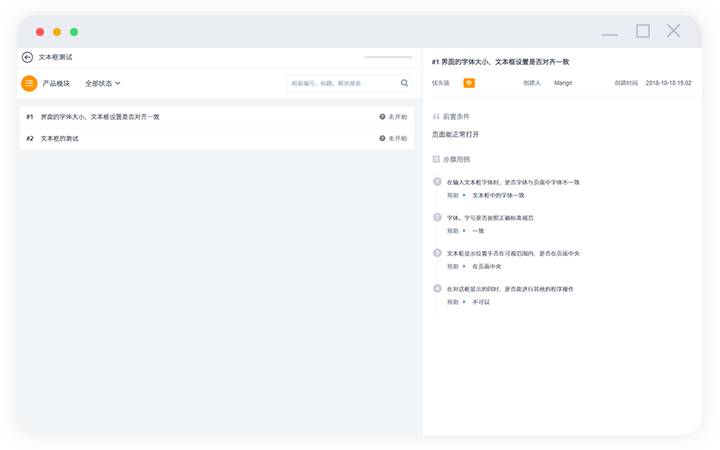The height and width of the screenshot is (450, 720).
Task: Select step number 4 circle
Action: tap(437, 288)
